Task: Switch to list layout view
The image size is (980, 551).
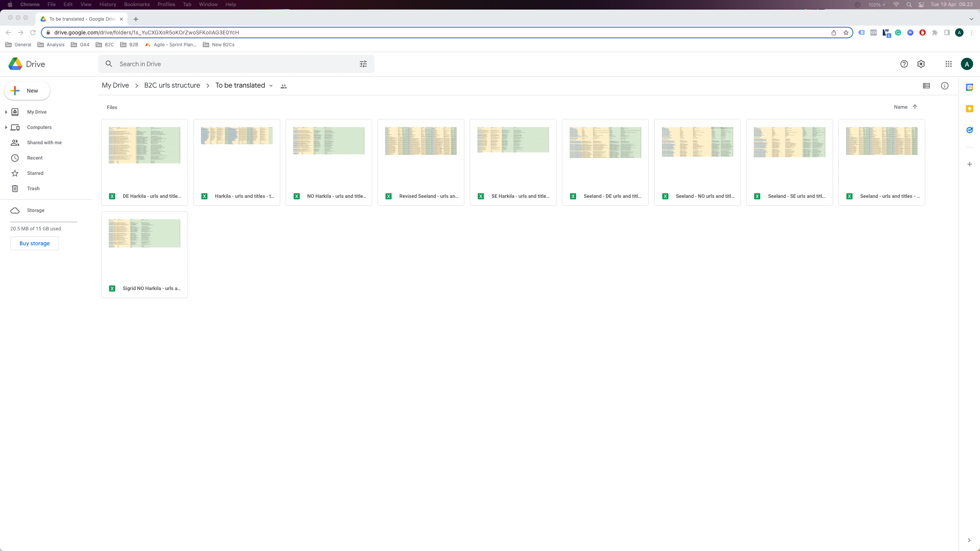Action: click(x=926, y=86)
